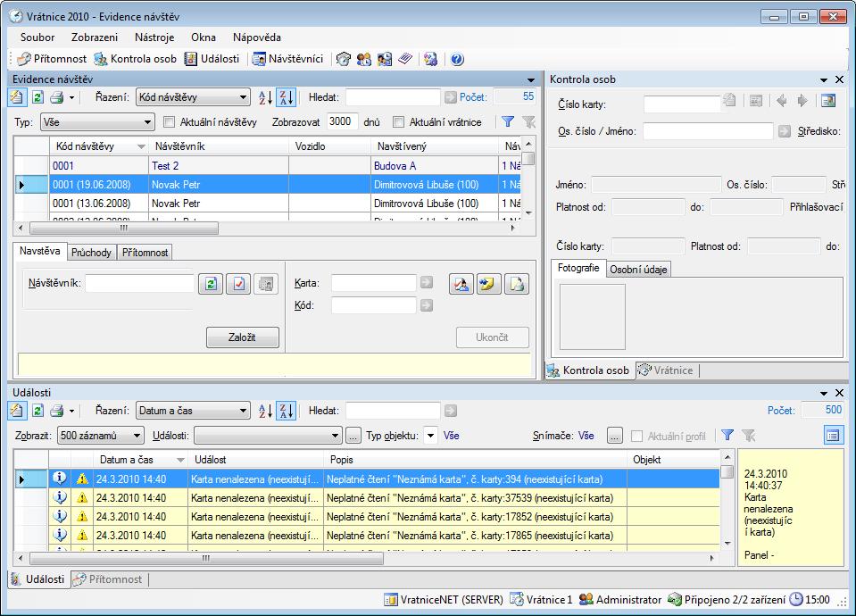
Task: Open Kontrola osob from main toolbar
Action: pos(136,59)
